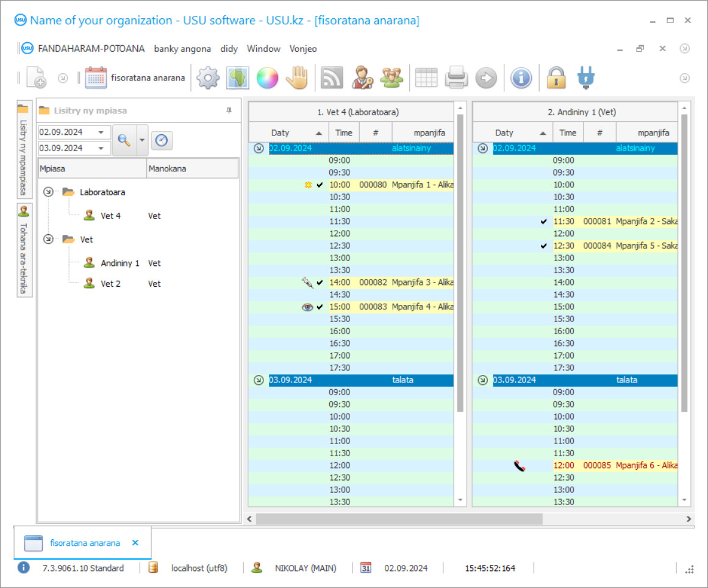
Task: Sort by mpanjifa column in Andininy 1 schedule
Action: click(646, 133)
